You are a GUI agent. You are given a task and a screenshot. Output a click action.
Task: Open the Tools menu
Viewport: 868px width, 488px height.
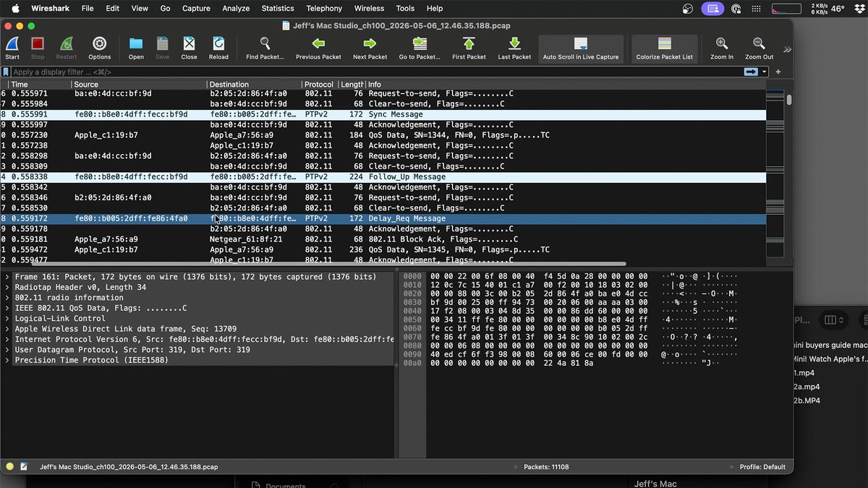(405, 9)
